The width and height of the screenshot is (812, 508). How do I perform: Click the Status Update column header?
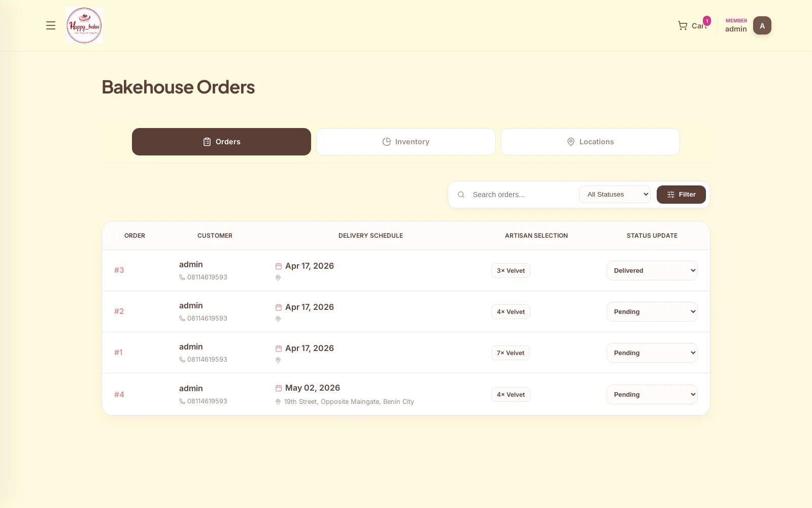652,236
